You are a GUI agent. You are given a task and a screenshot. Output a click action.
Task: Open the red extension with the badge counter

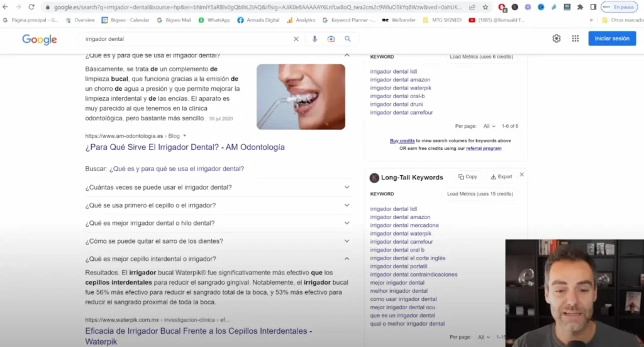[x=502, y=7]
